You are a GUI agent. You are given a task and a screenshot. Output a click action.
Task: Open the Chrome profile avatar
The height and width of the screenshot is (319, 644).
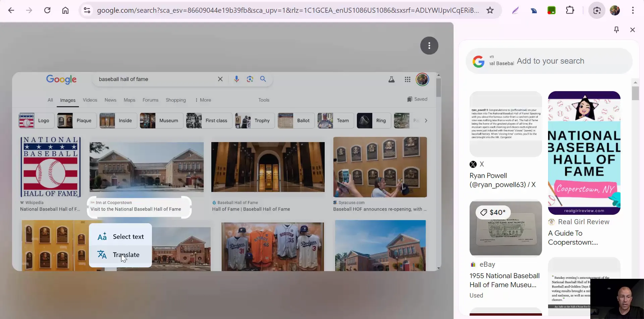tap(615, 10)
